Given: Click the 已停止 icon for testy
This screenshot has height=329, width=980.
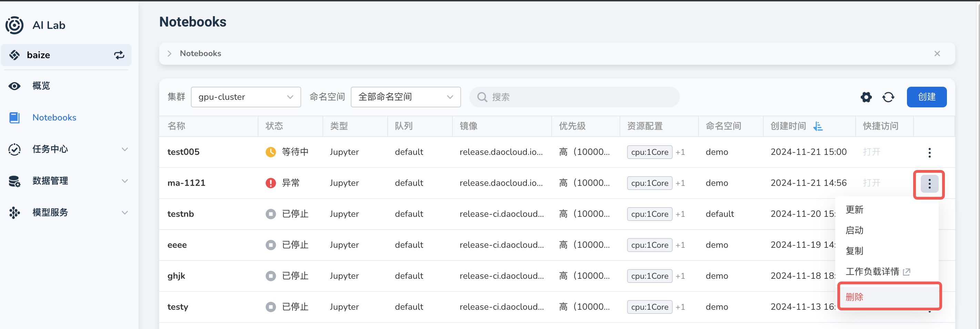Looking at the screenshot, I should [x=270, y=307].
